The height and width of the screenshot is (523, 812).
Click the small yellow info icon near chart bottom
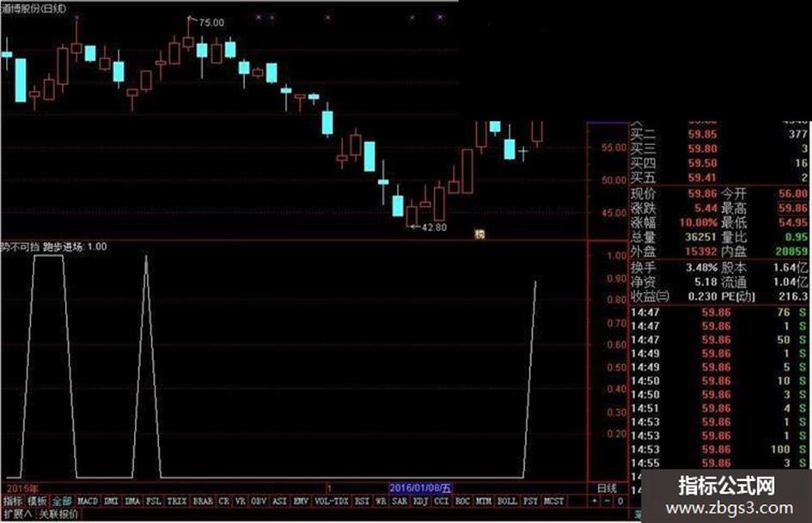479,234
